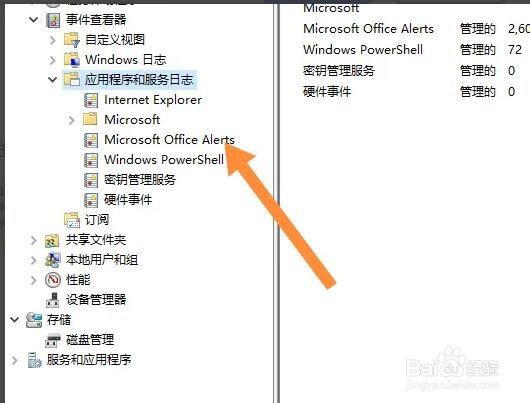
Task: Open 本地用户和组 users icon
Action: click(53, 260)
